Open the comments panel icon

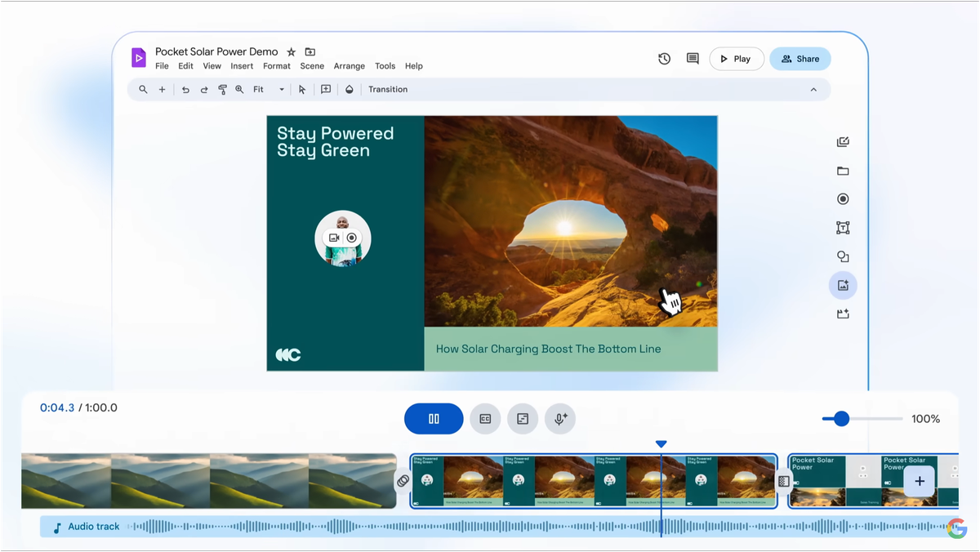(x=693, y=59)
